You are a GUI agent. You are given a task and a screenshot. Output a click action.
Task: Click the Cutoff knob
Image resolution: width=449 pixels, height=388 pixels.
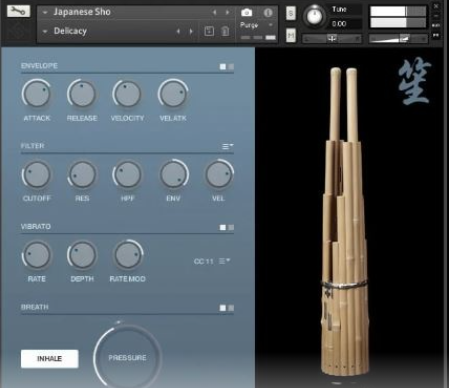(x=37, y=174)
